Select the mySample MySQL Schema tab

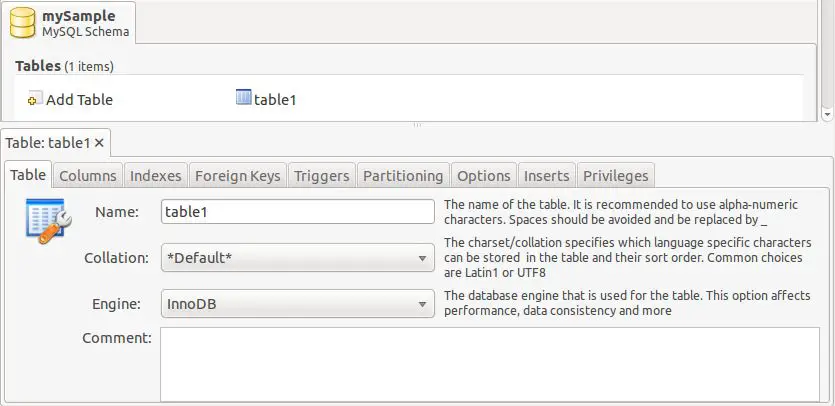point(69,23)
